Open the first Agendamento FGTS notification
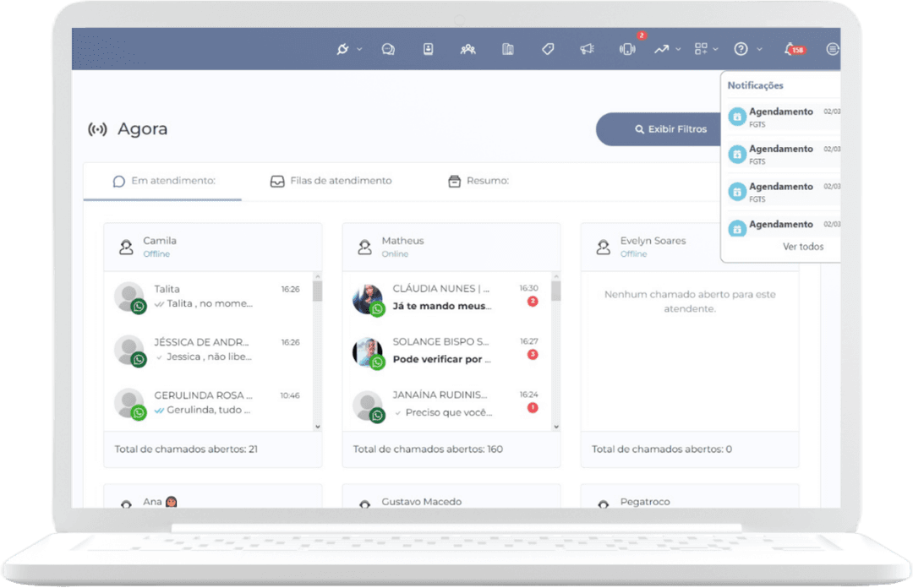Screen dimensions: 913x588 (x=781, y=117)
